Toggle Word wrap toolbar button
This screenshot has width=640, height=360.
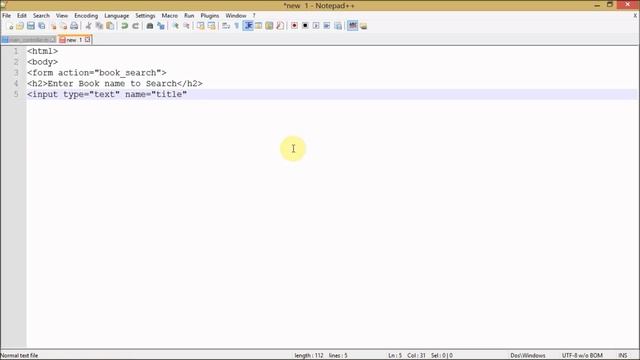click(226, 26)
